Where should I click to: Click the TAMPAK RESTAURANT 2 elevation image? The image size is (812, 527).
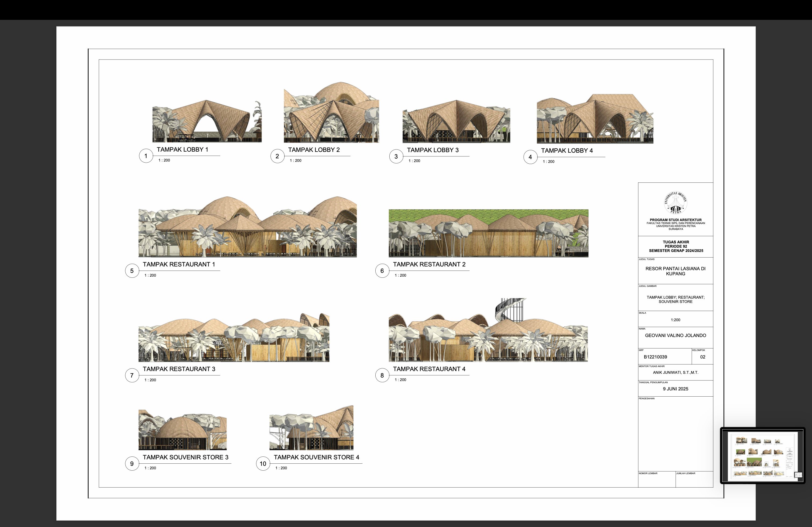tap(488, 233)
